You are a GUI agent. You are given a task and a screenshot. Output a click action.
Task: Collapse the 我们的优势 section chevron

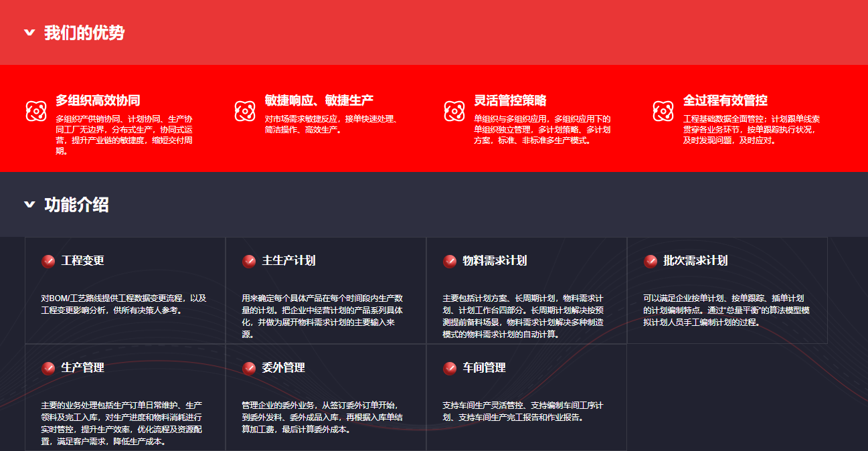pos(29,33)
